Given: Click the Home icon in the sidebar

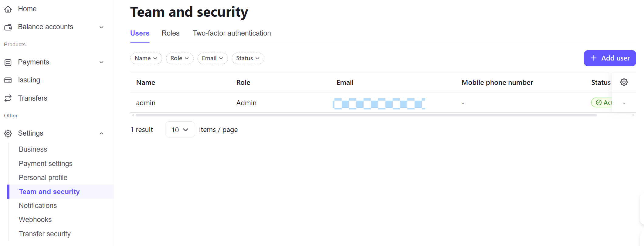Looking at the screenshot, I should (x=8, y=9).
